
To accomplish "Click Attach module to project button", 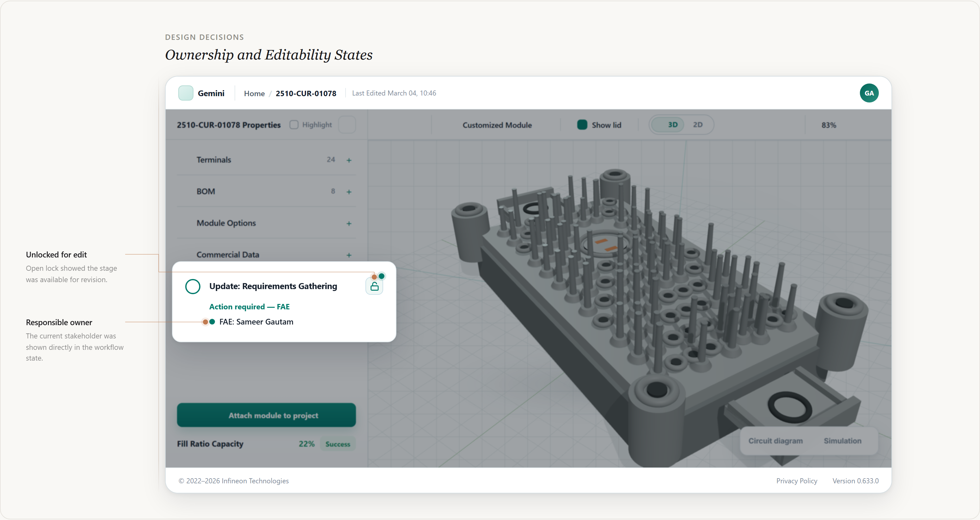I will pos(266,415).
